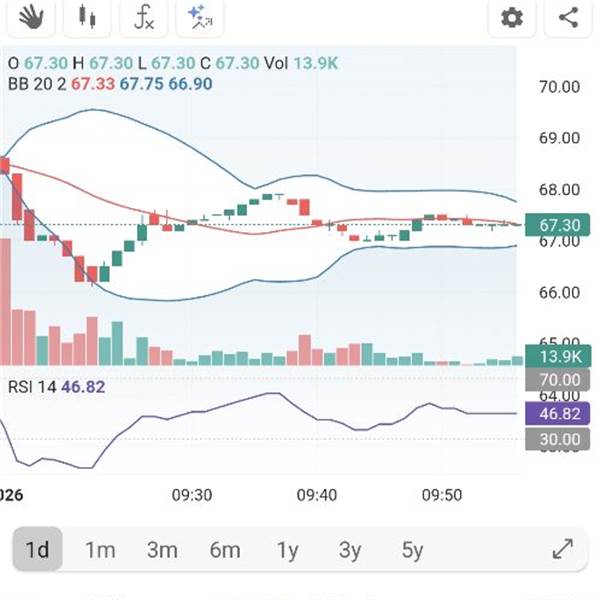Image resolution: width=600 pixels, height=600 pixels.
Task: Show the 3y time range
Action: click(x=350, y=550)
